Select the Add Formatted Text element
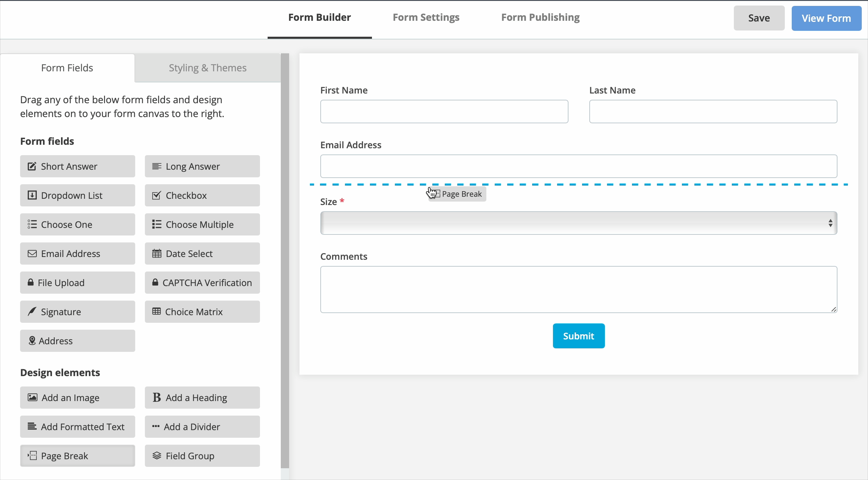 coord(78,427)
